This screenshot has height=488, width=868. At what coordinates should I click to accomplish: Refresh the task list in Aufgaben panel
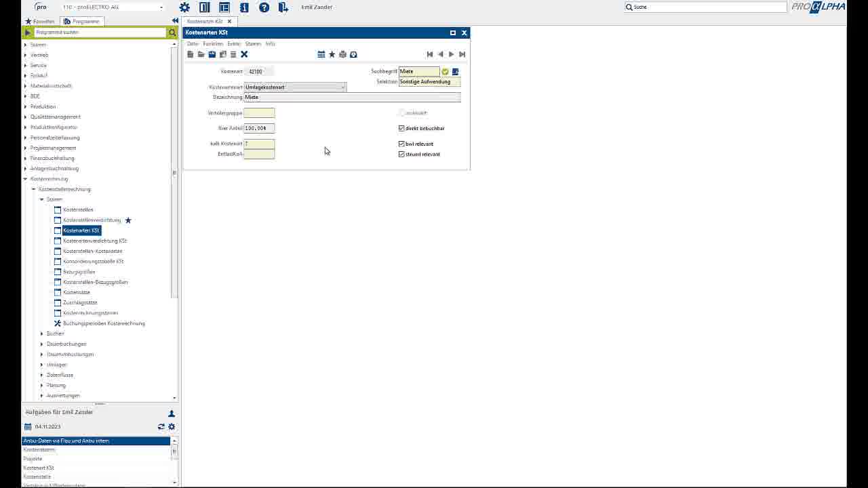(161, 427)
